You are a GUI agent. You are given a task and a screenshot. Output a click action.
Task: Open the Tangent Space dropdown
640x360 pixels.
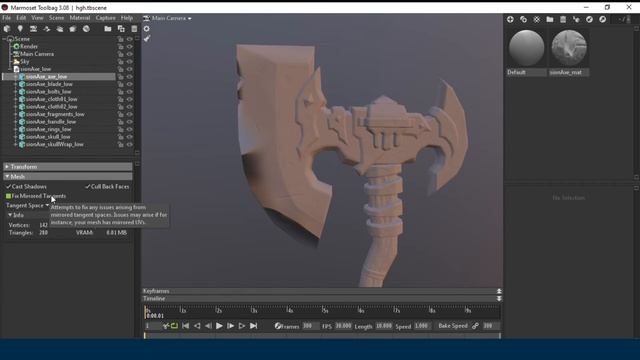click(x=27, y=205)
